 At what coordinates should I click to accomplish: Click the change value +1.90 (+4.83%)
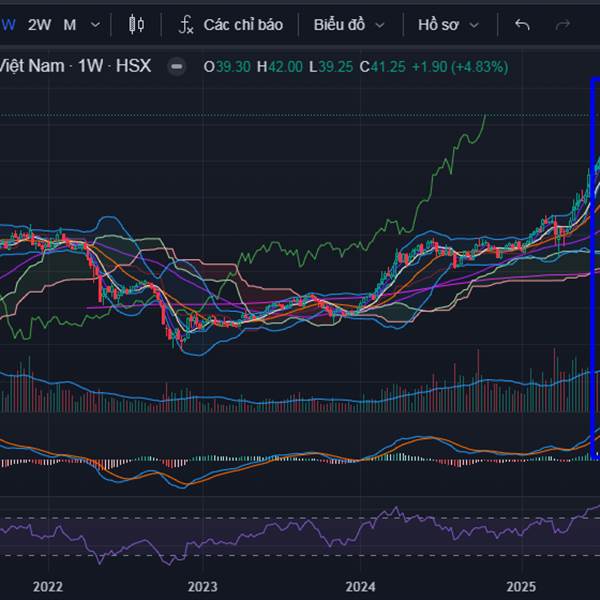[x=460, y=67]
